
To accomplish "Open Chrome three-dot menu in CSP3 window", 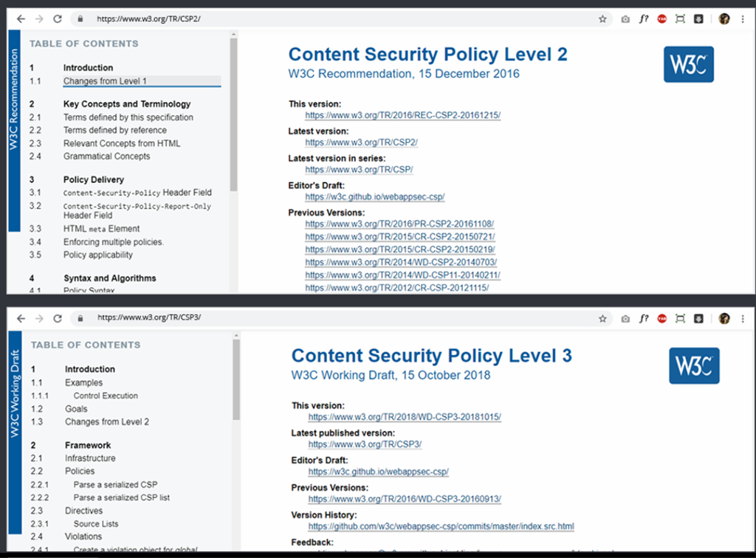I will point(743,319).
